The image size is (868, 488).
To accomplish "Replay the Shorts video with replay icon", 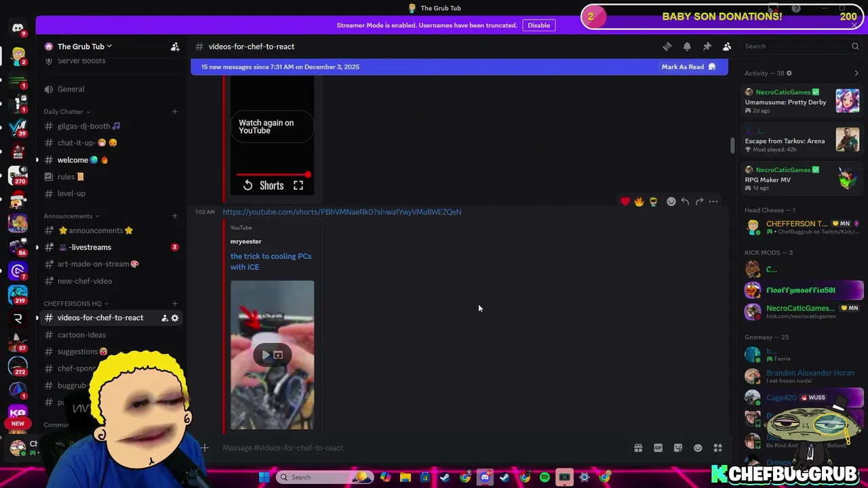I will (248, 185).
